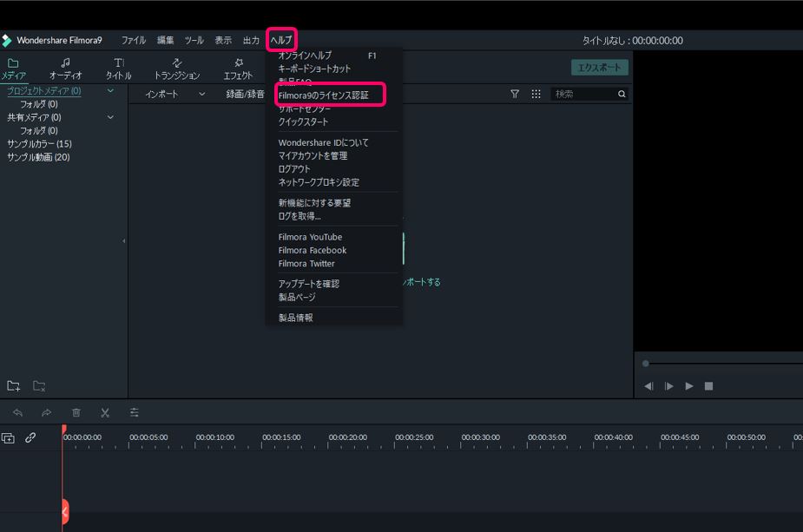Viewport: 803px width, 532px height.
Task: Select the scissors split tool
Action: coord(105,413)
